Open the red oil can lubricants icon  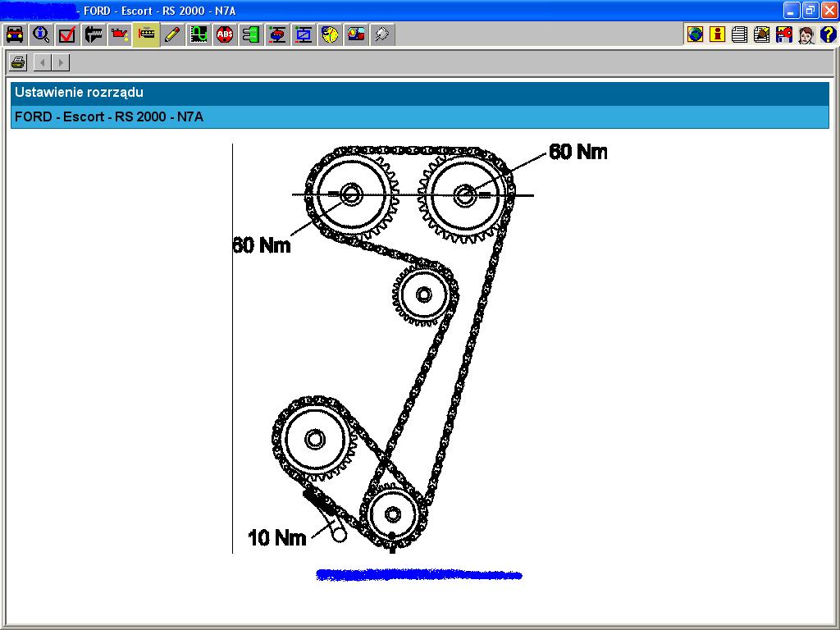pyautogui.click(x=120, y=34)
